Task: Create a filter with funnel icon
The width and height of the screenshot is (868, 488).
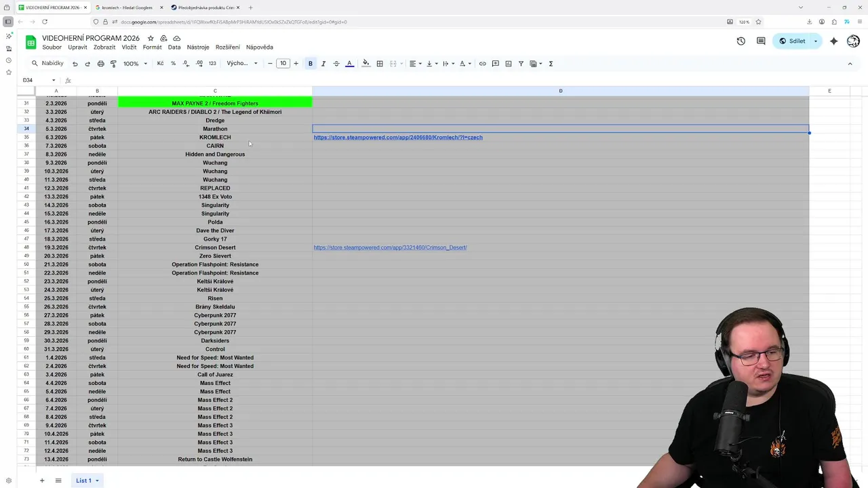Action: coord(521,64)
